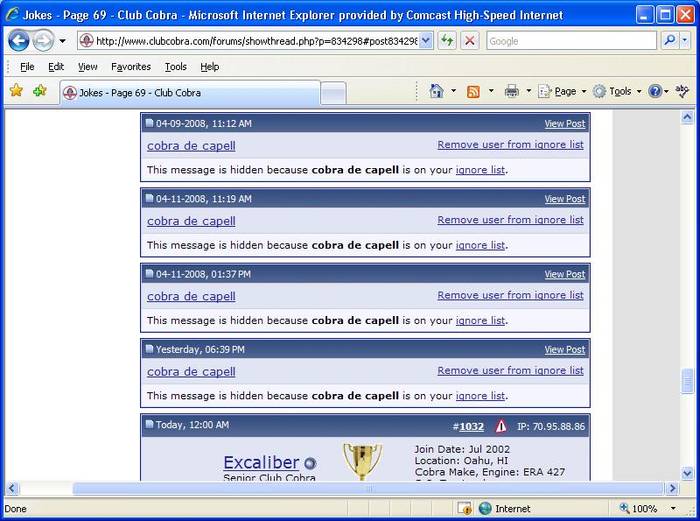Click the report post warning triangle icon
700x521 pixels.
pyautogui.click(x=501, y=426)
